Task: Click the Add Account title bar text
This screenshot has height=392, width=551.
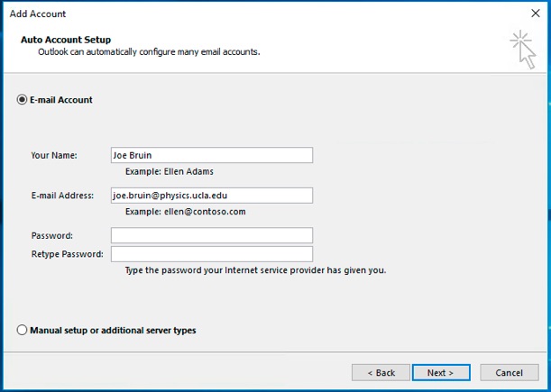Action: (38, 14)
